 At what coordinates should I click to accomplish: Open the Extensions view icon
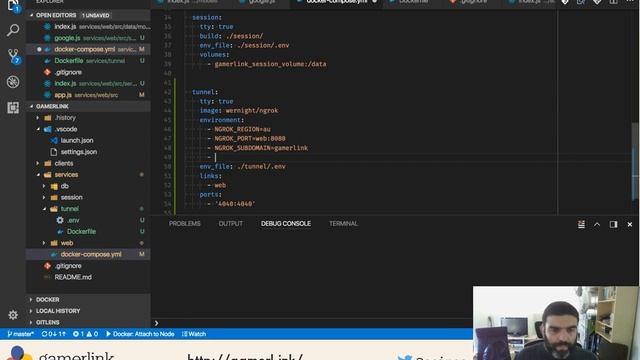tap(13, 108)
